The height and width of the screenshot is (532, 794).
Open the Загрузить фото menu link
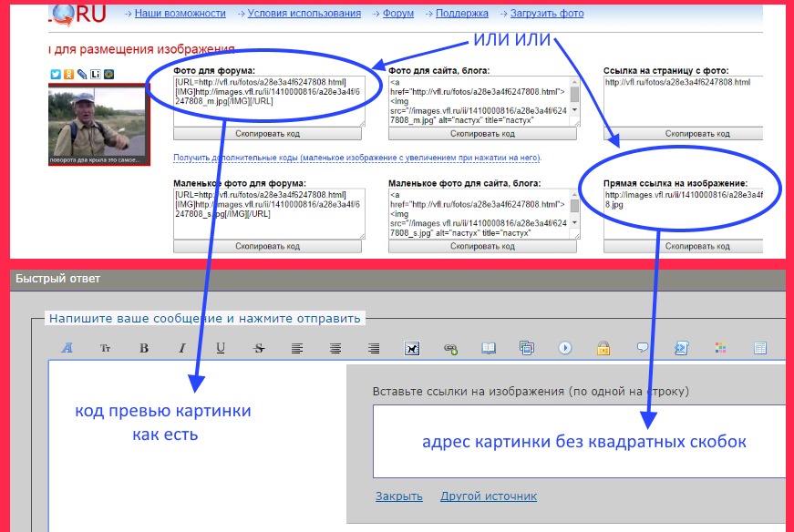pyautogui.click(x=546, y=14)
